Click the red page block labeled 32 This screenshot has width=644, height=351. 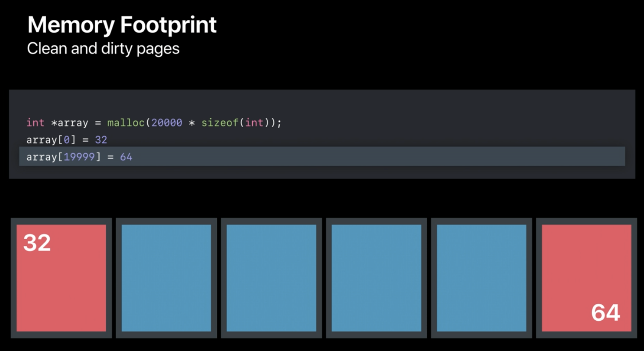click(61, 278)
